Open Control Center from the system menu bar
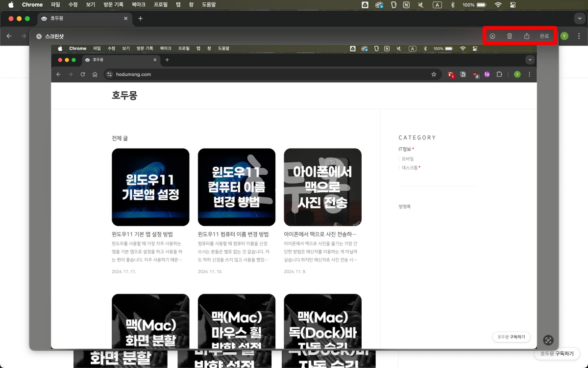 [x=513, y=5]
